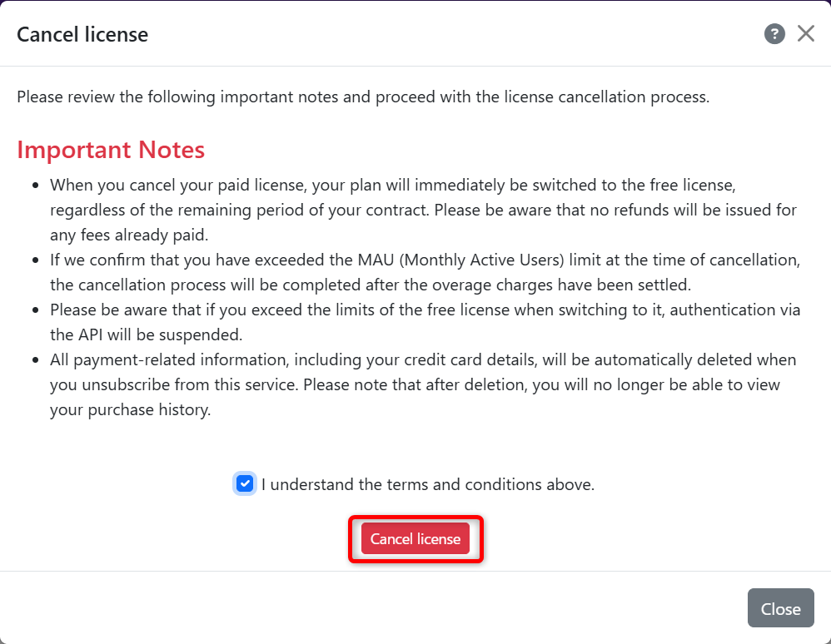Confirm cancellation with the highlighted red button
This screenshot has height=644, width=831.
click(x=415, y=538)
